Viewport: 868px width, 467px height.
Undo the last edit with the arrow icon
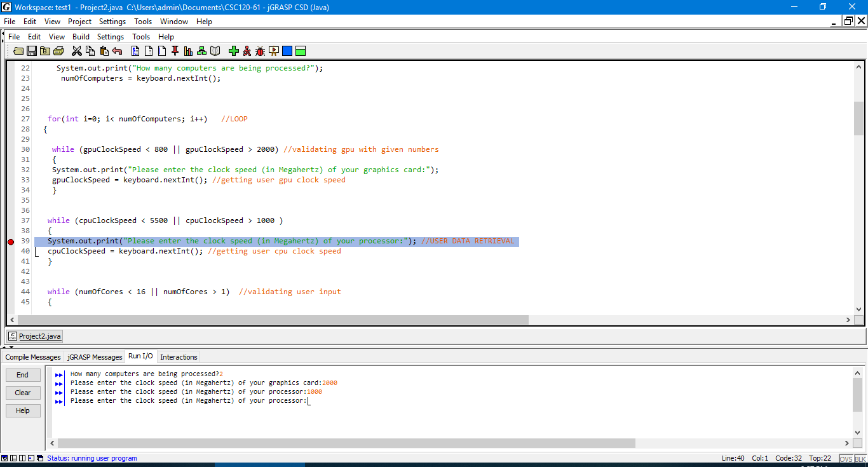(118, 51)
